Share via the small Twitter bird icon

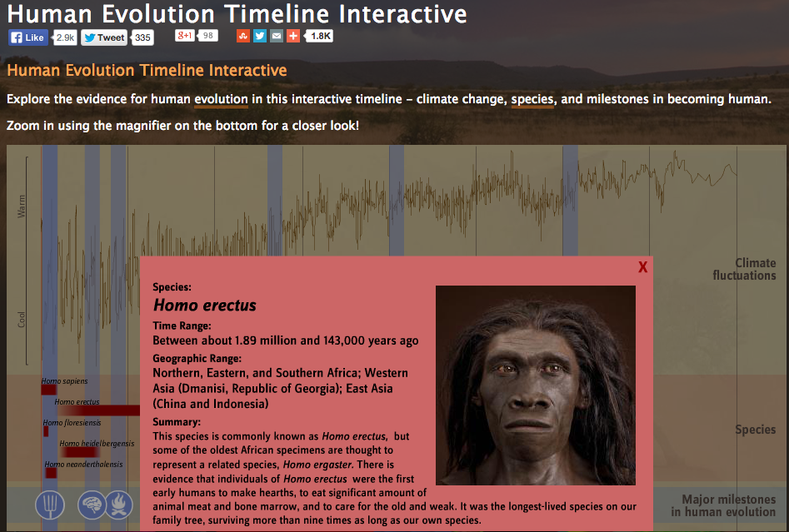pyautogui.click(x=260, y=36)
